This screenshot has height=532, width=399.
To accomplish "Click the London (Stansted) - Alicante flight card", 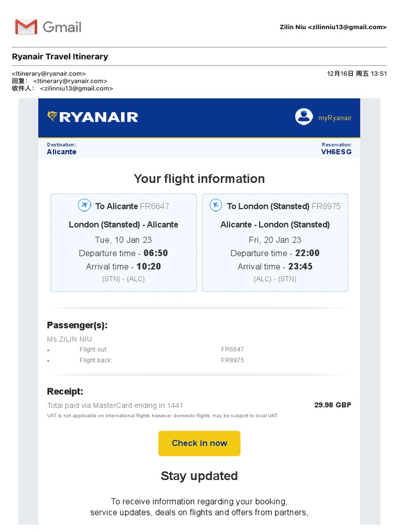I will pyautogui.click(x=124, y=242).
